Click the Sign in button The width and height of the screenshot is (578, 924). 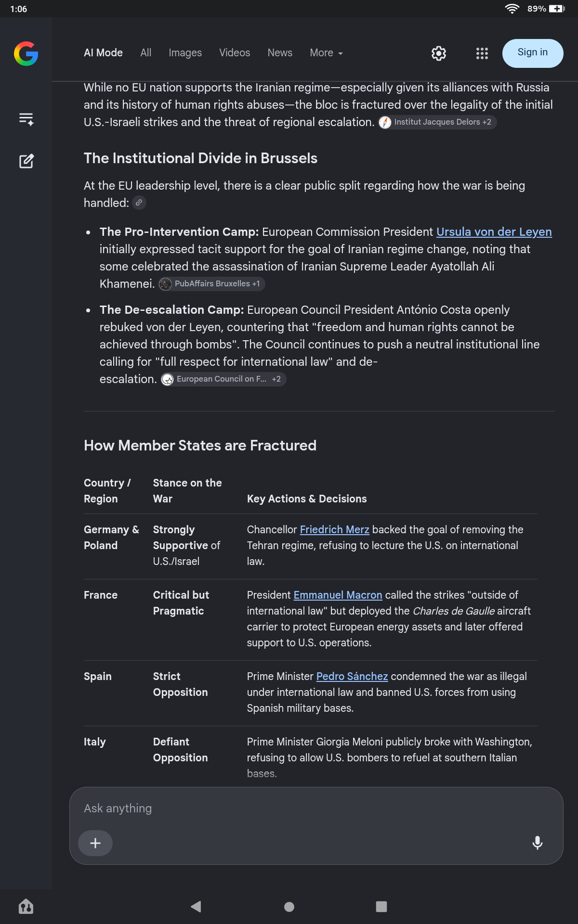(533, 53)
